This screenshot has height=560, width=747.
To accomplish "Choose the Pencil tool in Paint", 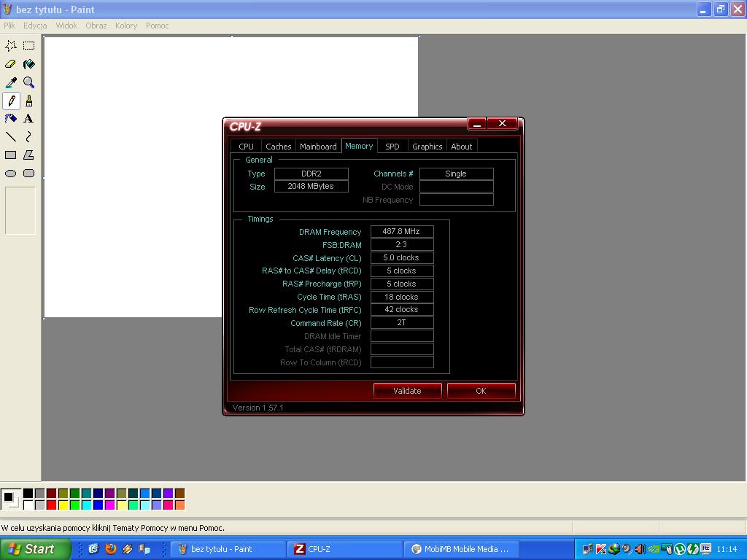I will 10,101.
